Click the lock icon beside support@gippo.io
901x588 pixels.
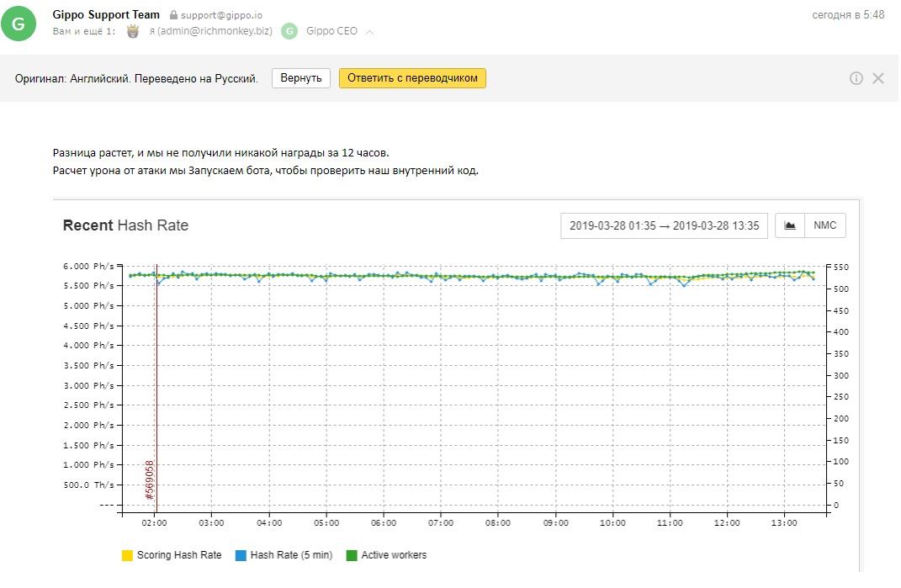(x=173, y=15)
